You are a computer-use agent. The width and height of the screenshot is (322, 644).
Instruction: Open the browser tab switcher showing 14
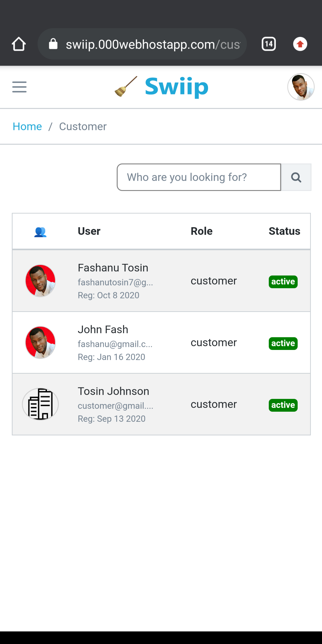tap(269, 44)
